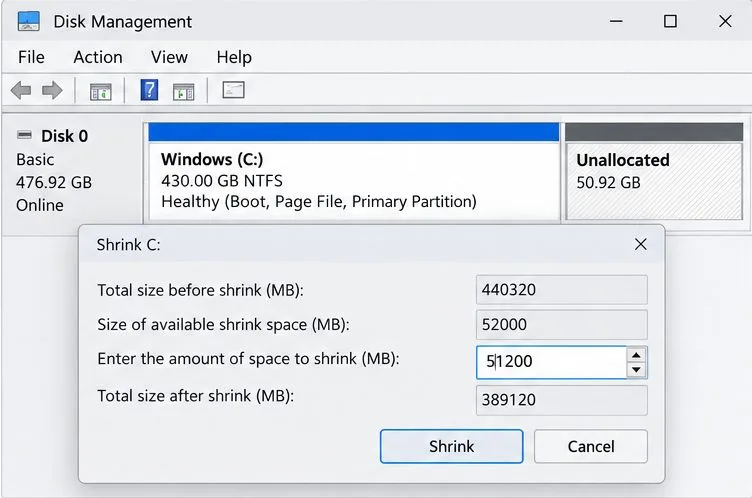Select the Unallocated 50.92 GB space
This screenshot has height=498, width=752.
(x=654, y=172)
